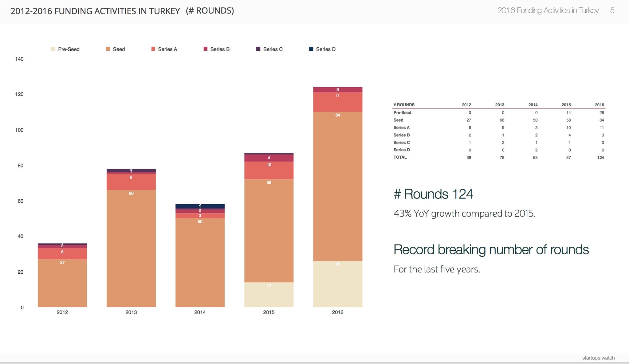
Task: Click the 2015 Series A segment labeled 10
Action: coord(269,170)
